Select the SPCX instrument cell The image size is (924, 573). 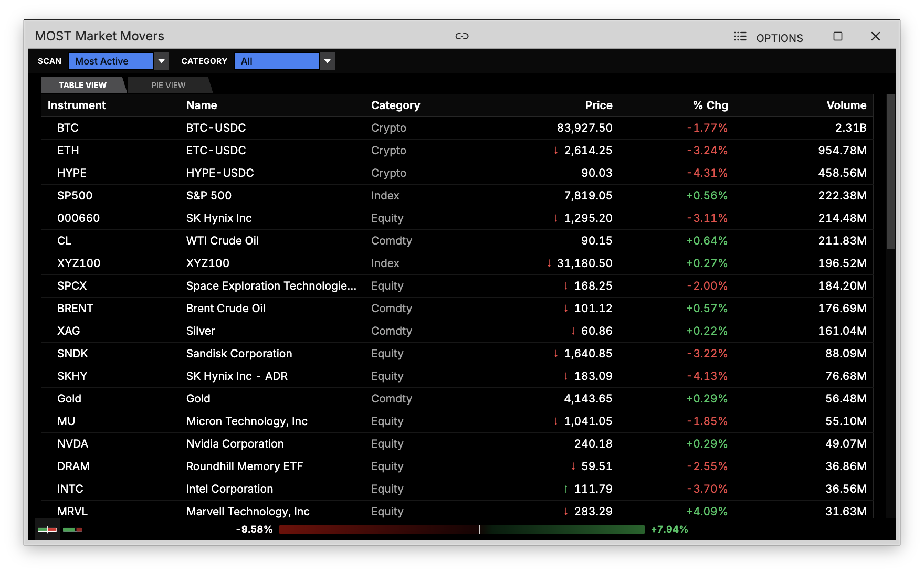pos(72,286)
